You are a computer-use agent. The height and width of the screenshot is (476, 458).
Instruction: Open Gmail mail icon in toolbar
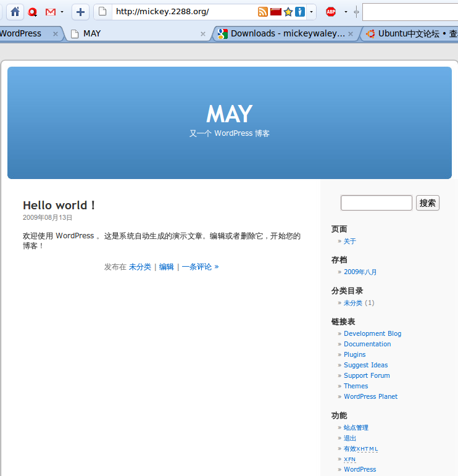[51, 12]
